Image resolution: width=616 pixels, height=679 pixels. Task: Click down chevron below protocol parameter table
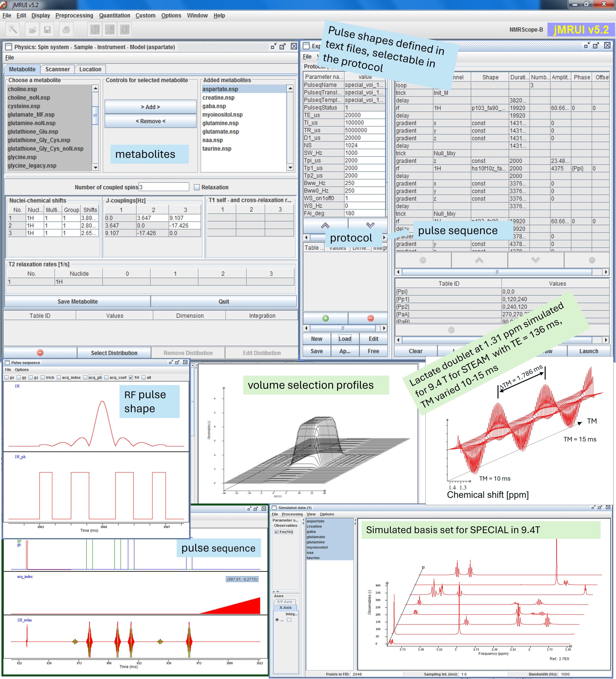[x=370, y=225]
